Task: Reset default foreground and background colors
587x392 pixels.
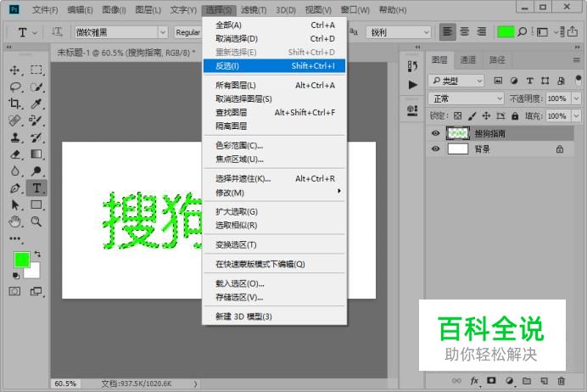Action: (16, 276)
